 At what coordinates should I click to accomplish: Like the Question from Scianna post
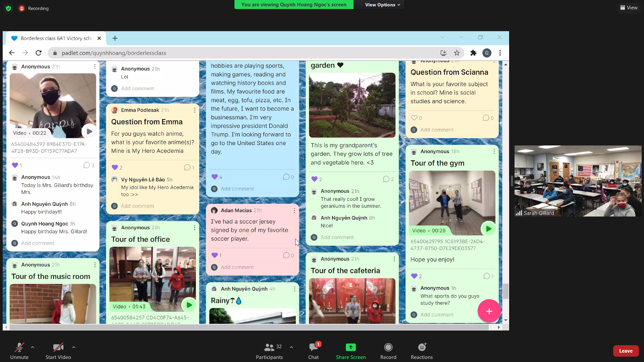(414, 118)
